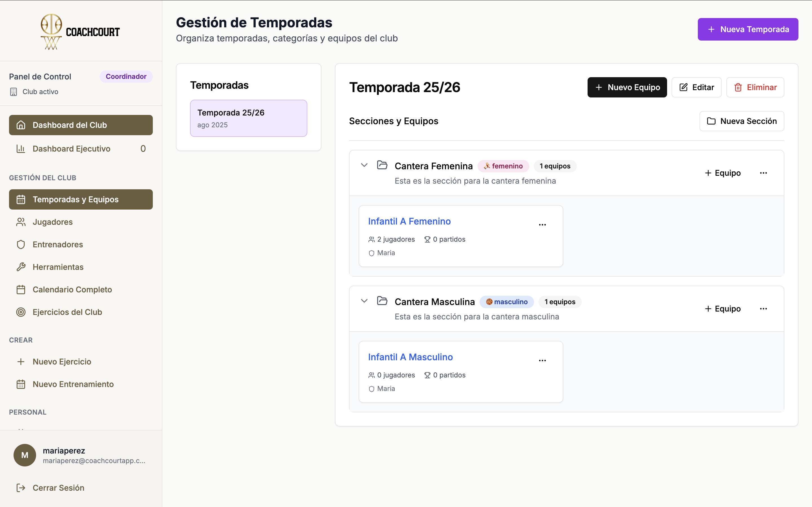Open the three-dot menu on Infantil A Femenino
Screen dimensions: 812x507
[542, 224]
